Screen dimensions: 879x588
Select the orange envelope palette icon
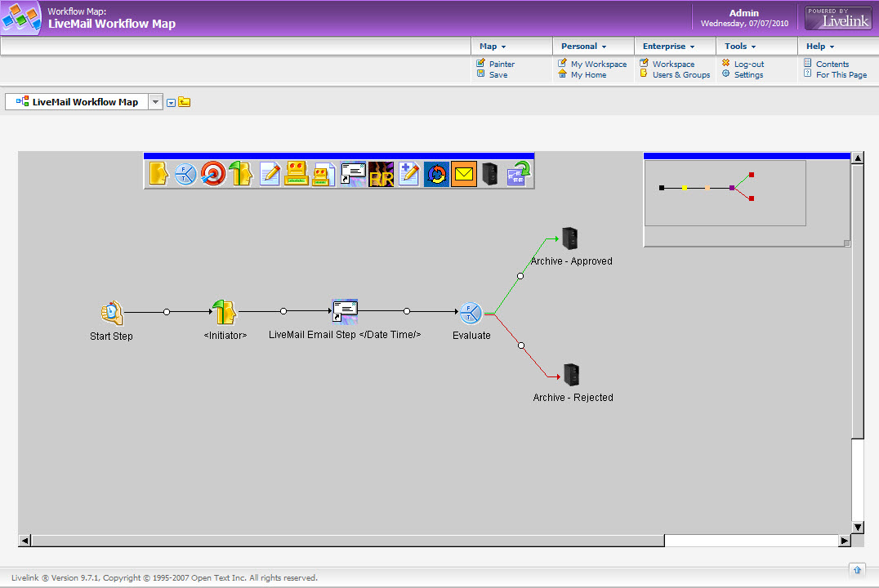coord(464,174)
